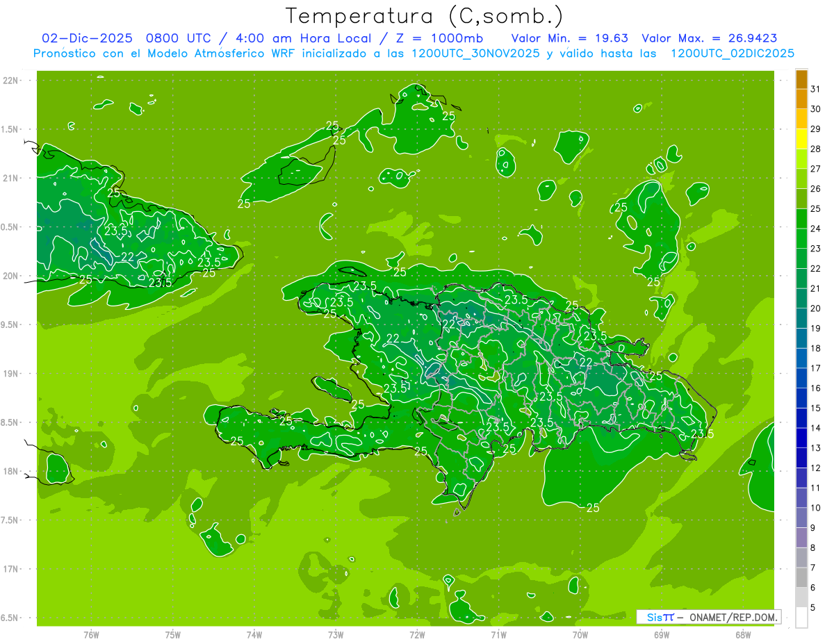
Task: Click the 19N latitude label
Action: coord(10,374)
